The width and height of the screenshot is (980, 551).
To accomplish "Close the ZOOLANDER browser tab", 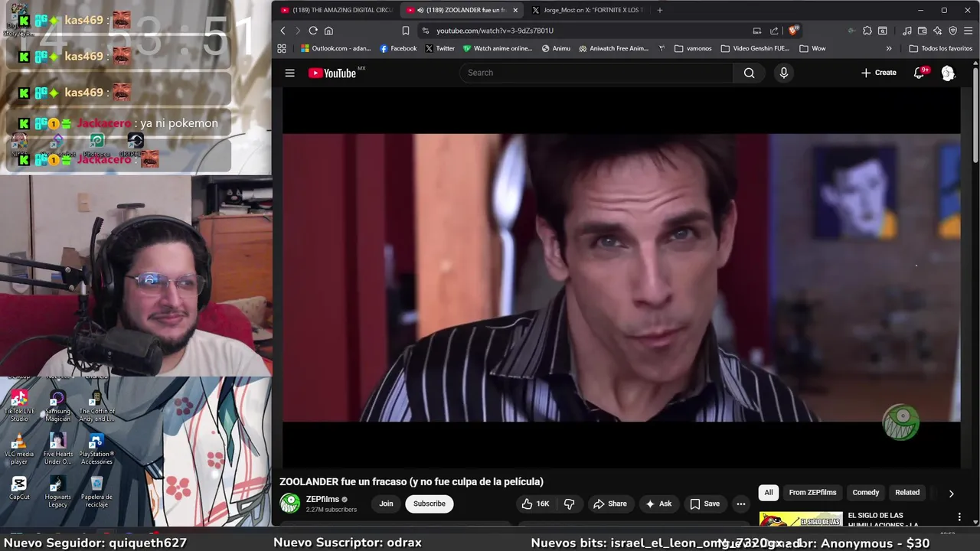I will (x=515, y=10).
